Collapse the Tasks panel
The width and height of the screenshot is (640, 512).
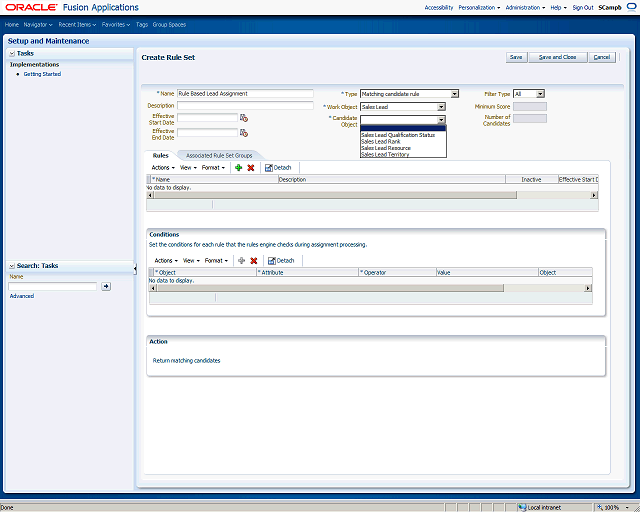point(12,53)
